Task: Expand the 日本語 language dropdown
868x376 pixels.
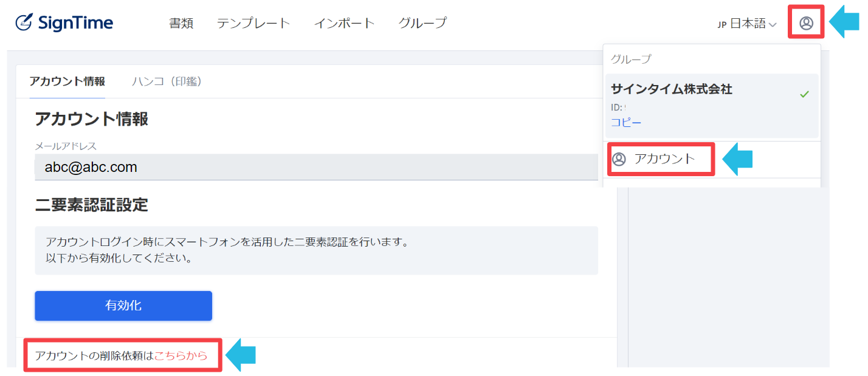Action: pyautogui.click(x=747, y=24)
